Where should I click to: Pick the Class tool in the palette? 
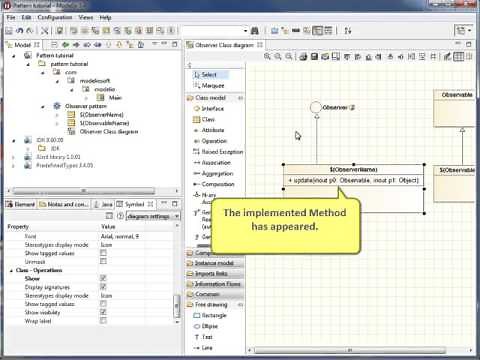tap(204, 119)
